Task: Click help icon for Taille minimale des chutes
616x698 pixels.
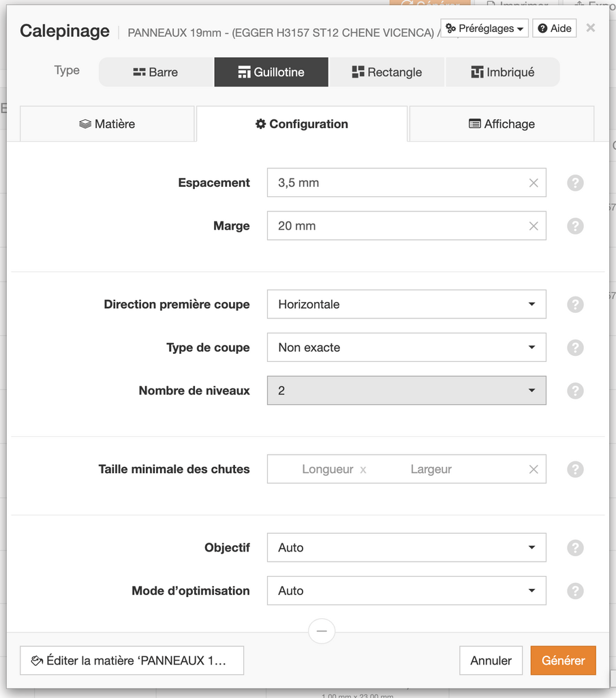Action: tap(575, 469)
